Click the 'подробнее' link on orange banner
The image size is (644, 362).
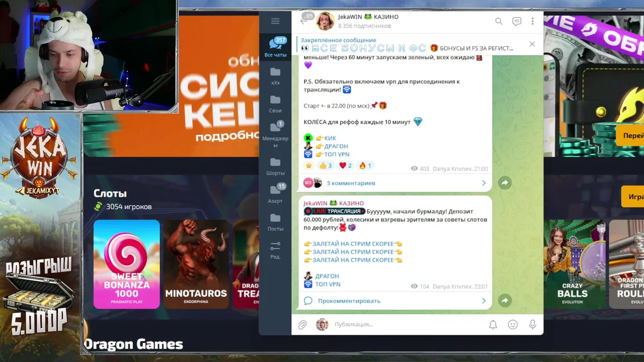click(x=227, y=137)
